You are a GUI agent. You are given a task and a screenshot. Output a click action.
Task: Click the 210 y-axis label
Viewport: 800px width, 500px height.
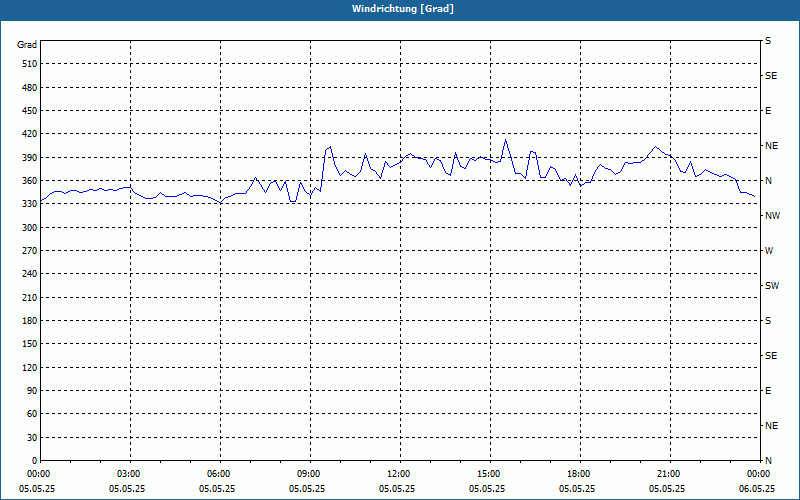pos(30,297)
